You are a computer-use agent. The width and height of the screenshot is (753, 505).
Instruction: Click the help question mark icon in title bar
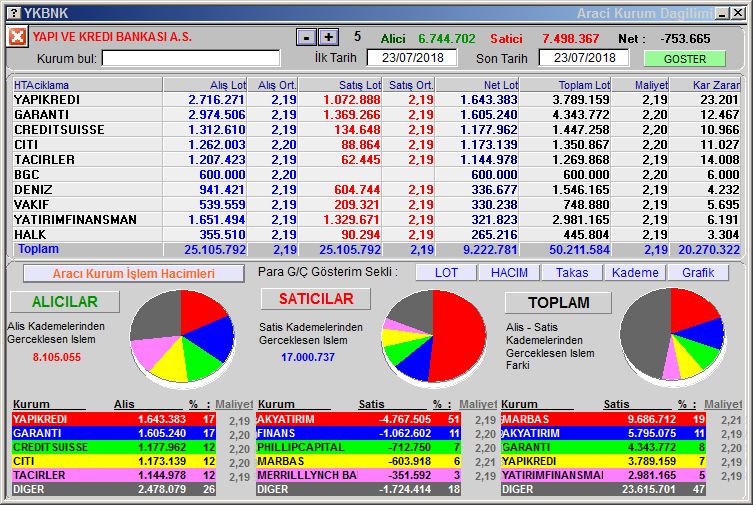click(x=15, y=13)
